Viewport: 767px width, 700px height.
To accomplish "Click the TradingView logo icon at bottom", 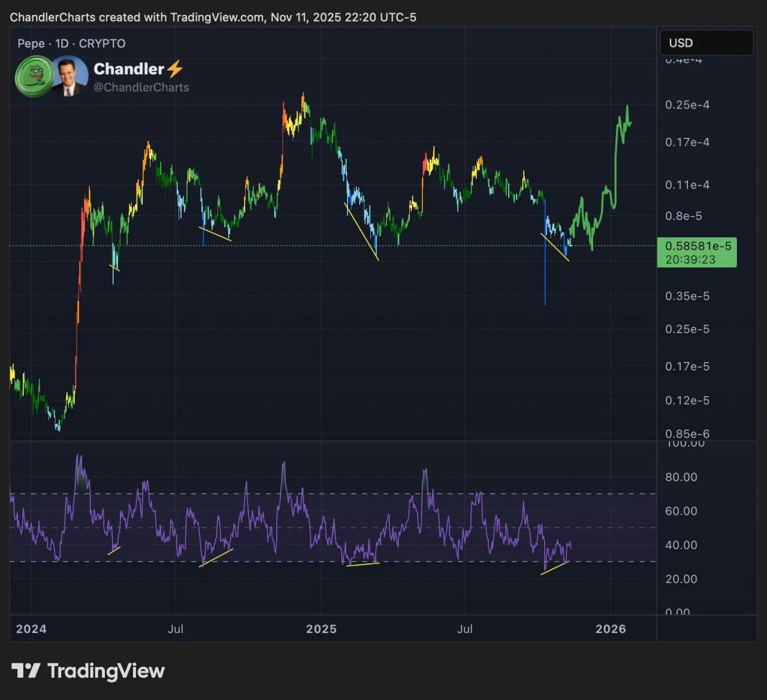I will coord(26,671).
